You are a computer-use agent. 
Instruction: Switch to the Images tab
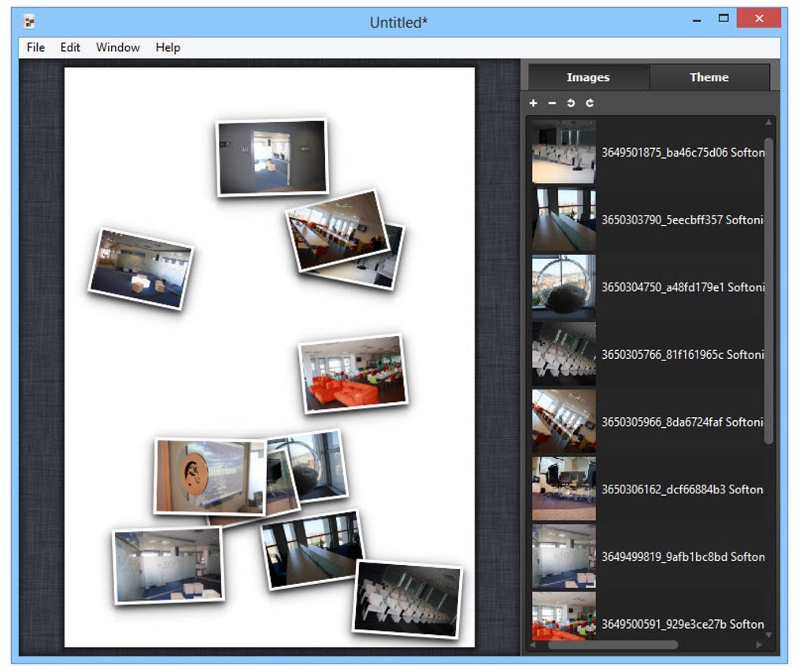point(588,77)
